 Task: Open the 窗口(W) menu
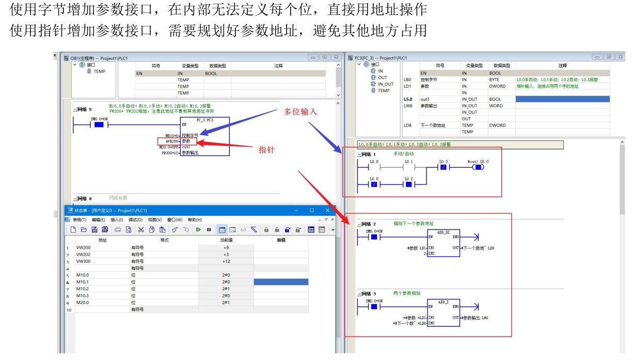[x=175, y=220]
